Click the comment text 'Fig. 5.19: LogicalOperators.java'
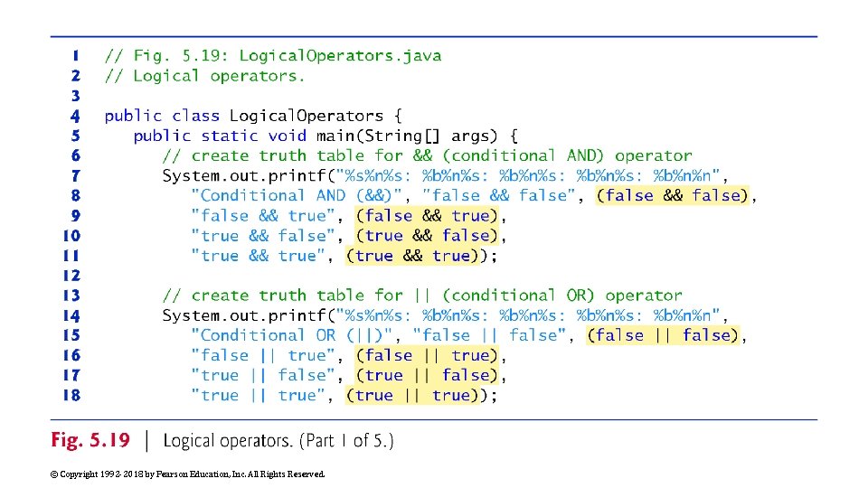 click(x=288, y=56)
